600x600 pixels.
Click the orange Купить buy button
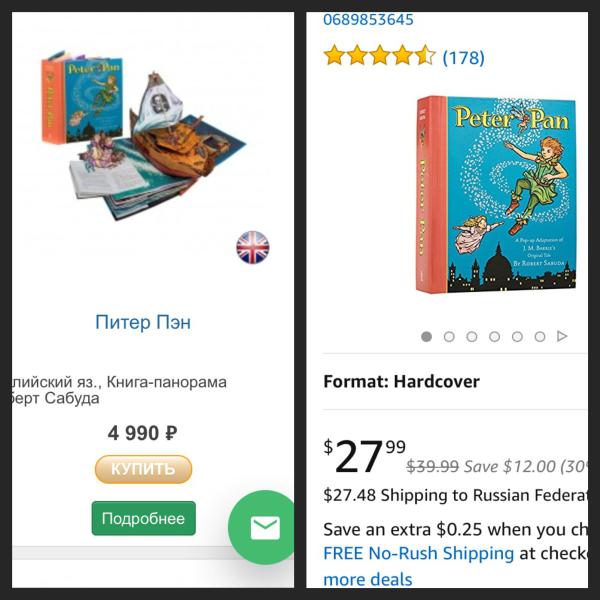[143, 469]
